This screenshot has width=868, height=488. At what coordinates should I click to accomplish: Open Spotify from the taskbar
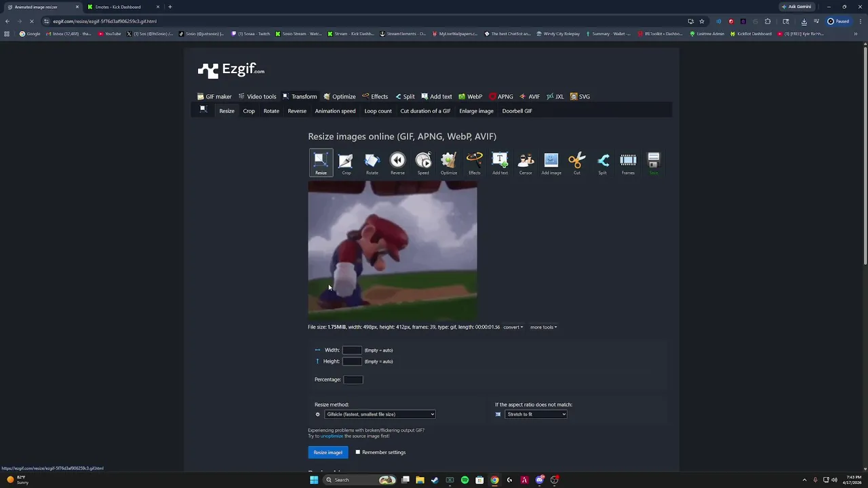(x=465, y=480)
